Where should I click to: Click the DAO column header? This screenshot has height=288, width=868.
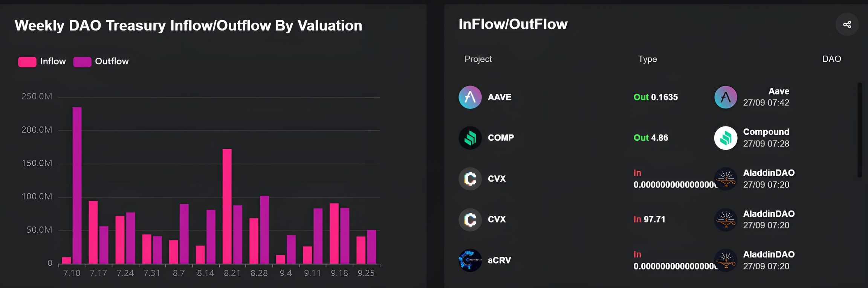tap(831, 59)
